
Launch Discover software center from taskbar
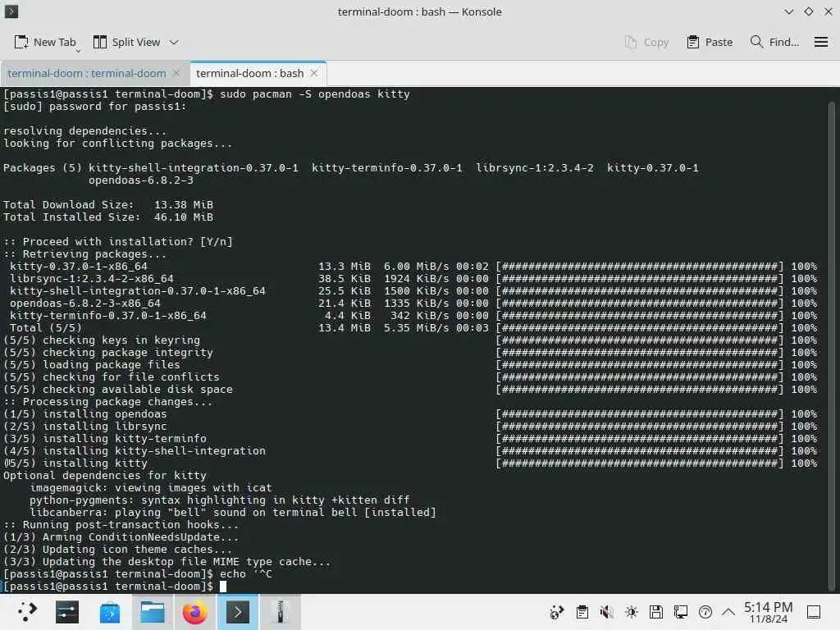pos(110,612)
